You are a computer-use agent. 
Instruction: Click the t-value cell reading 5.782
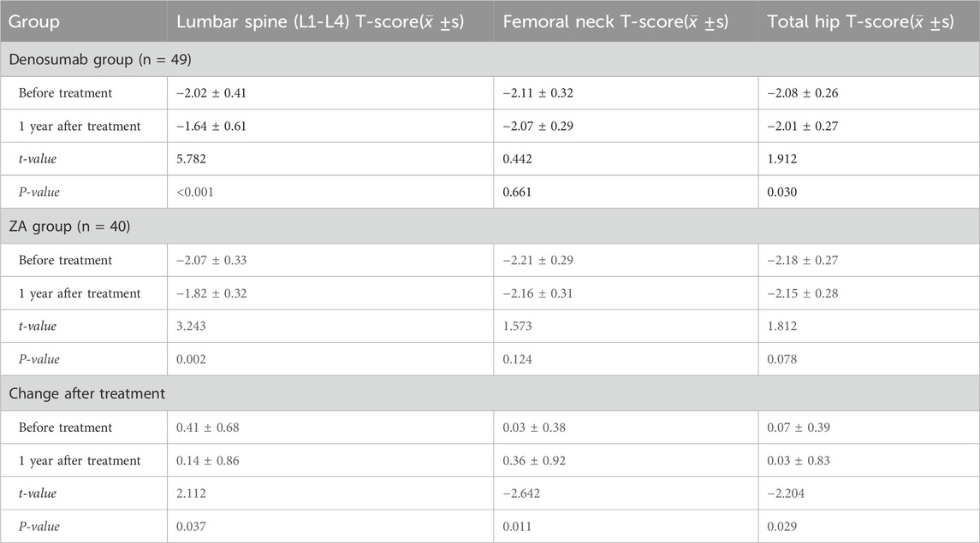193,159
